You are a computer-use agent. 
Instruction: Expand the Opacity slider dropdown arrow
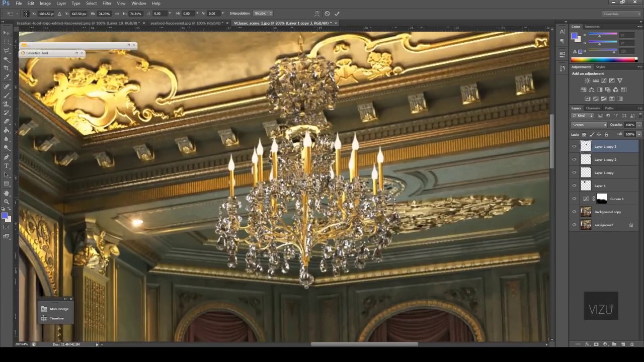tap(639, 125)
